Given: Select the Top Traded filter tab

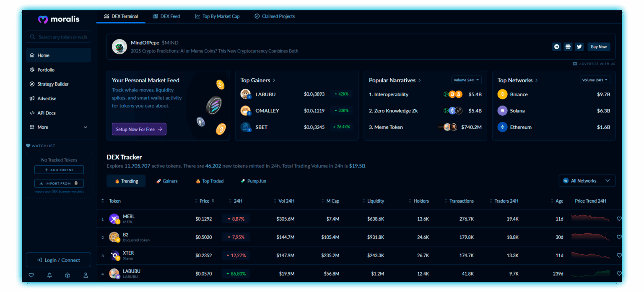Looking at the screenshot, I should [x=210, y=181].
